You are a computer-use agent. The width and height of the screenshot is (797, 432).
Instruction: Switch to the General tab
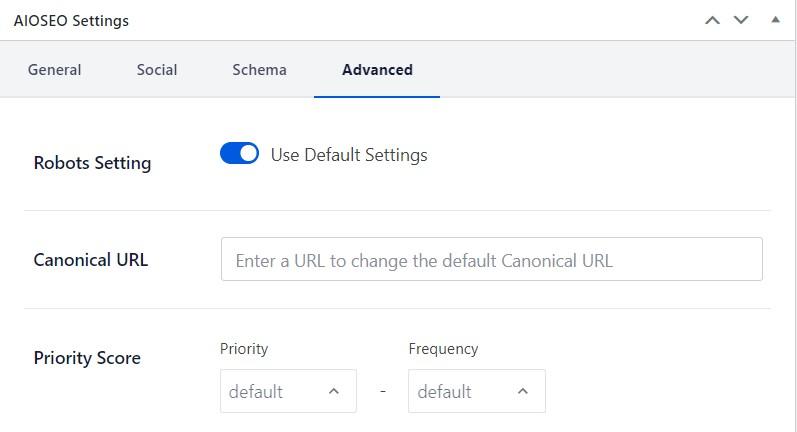click(55, 70)
